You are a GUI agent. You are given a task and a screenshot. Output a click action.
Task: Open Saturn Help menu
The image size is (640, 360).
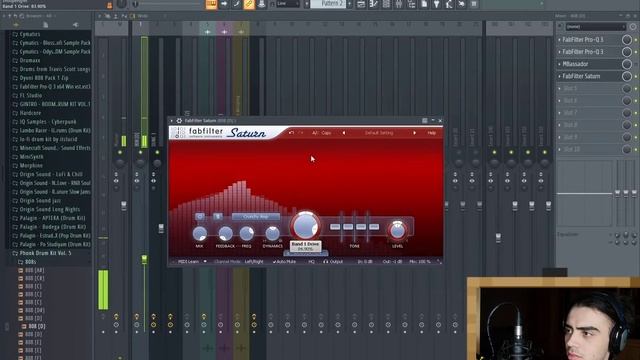[x=431, y=133]
